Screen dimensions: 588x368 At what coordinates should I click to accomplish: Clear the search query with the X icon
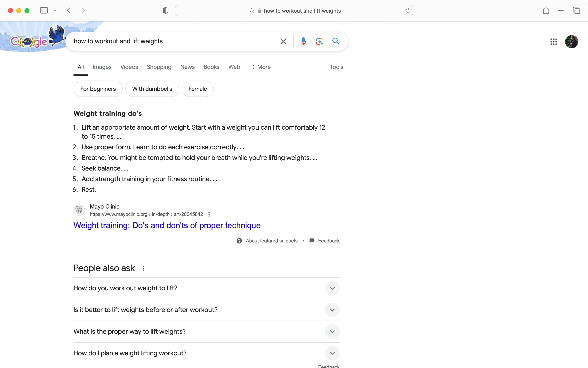[x=283, y=41]
